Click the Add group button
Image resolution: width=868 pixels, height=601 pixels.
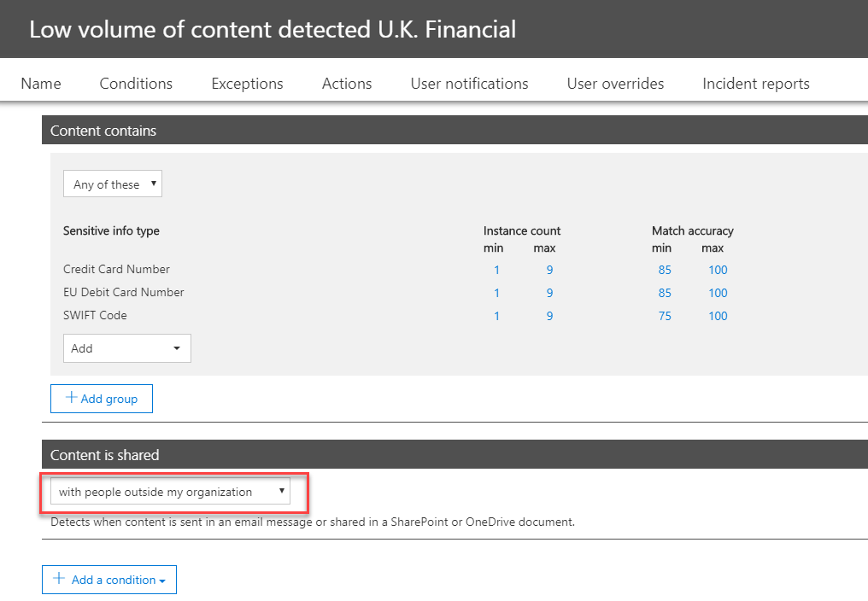coord(102,399)
